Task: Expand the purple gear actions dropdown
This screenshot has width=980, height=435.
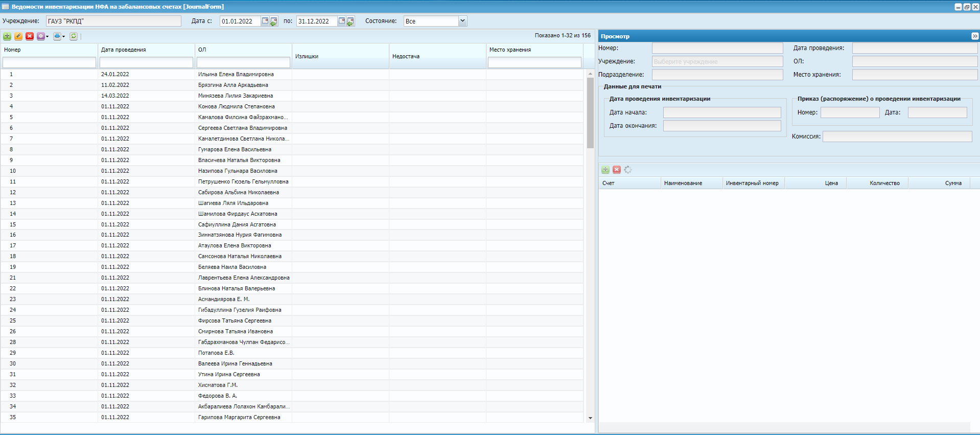Action: click(47, 36)
